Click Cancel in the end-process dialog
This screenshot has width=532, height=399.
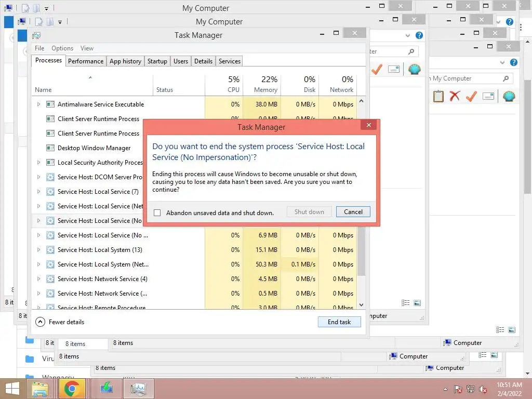pos(353,212)
